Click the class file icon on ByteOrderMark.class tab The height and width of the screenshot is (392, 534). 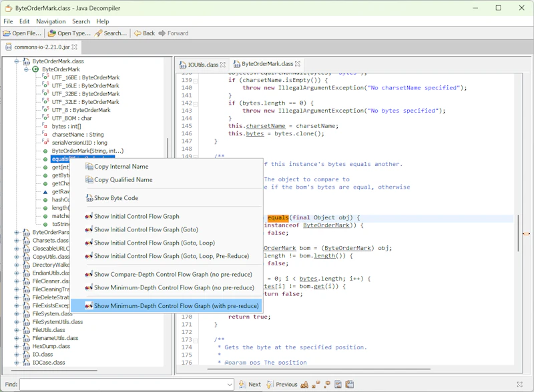tap(237, 64)
